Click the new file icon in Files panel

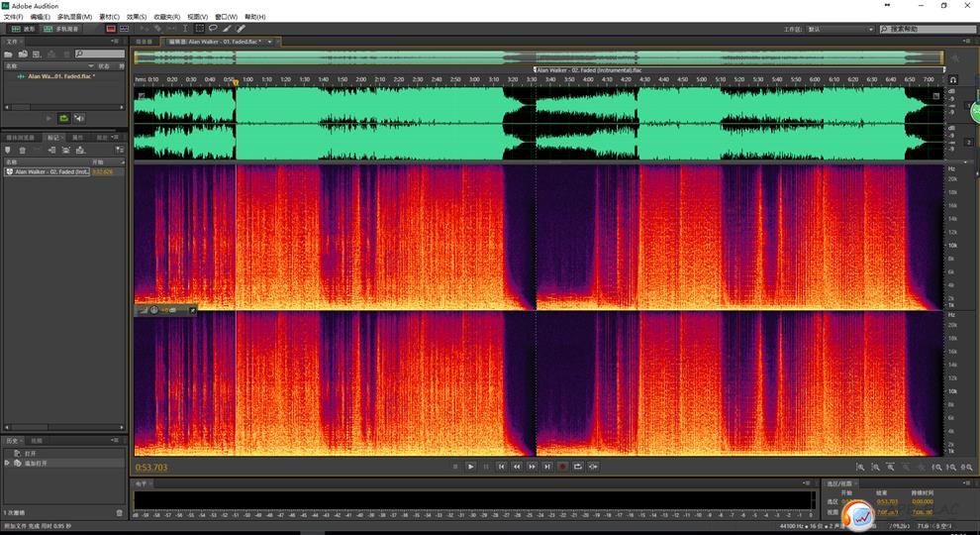pos(37,54)
